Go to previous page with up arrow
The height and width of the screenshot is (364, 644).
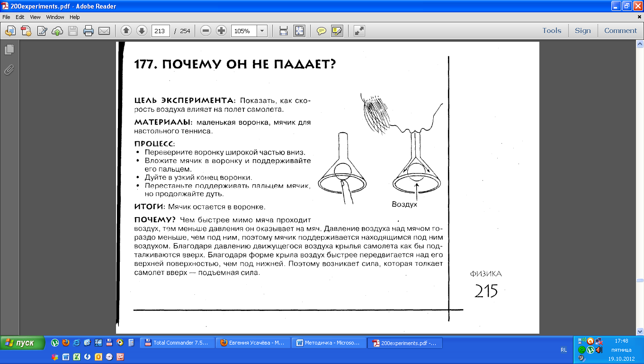(126, 31)
